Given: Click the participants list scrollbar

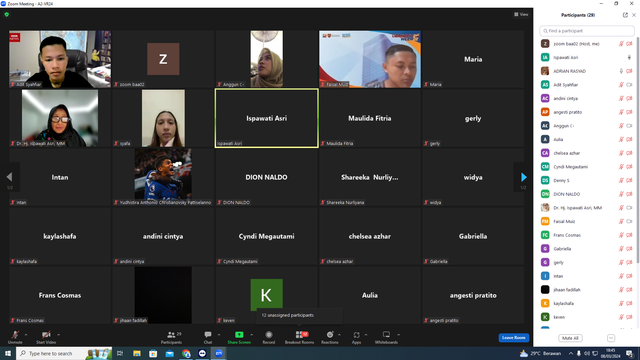Looking at the screenshot, I should click(x=638, y=151).
